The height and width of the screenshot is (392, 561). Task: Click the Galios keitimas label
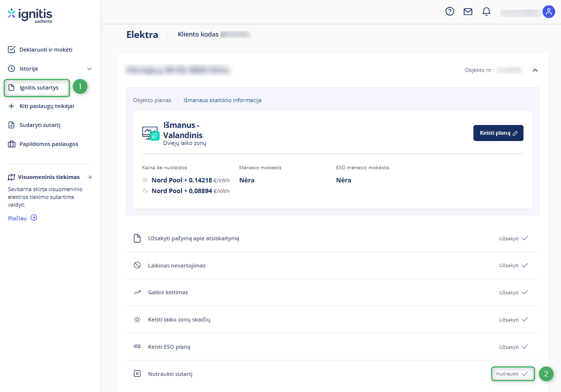tap(168, 292)
